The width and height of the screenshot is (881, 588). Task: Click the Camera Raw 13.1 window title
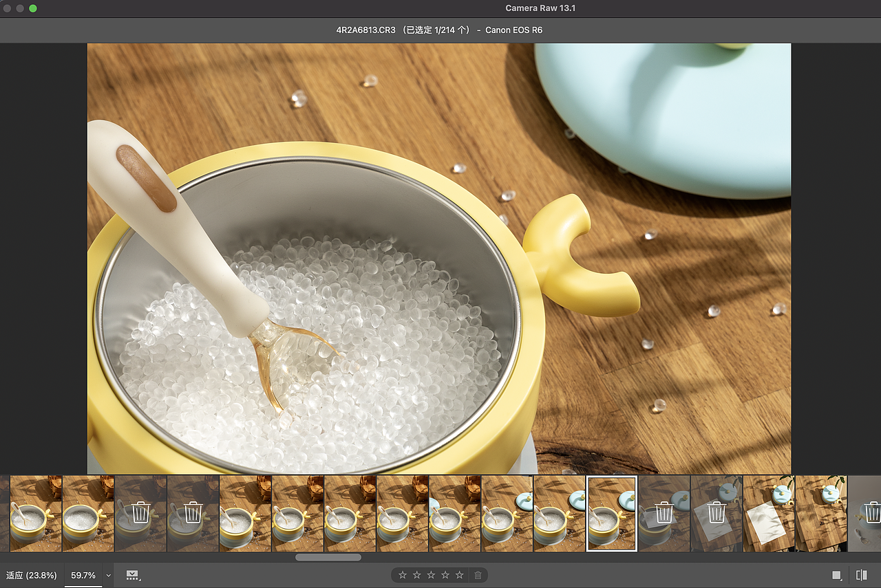[x=539, y=8]
